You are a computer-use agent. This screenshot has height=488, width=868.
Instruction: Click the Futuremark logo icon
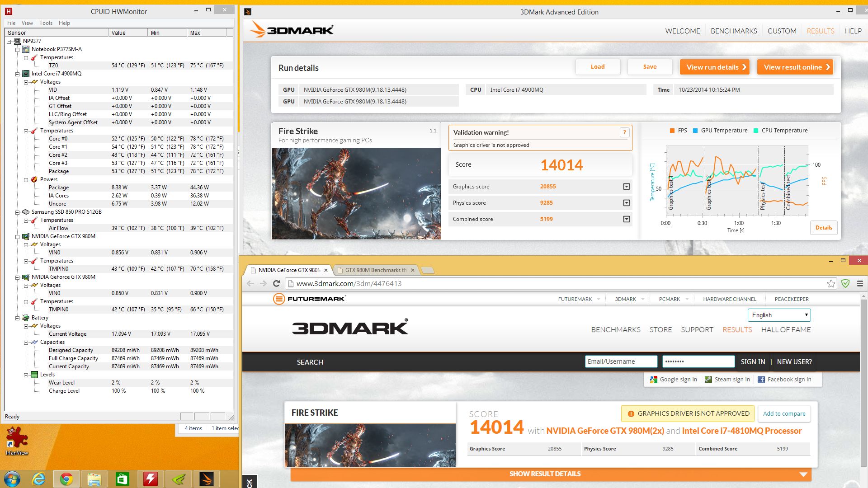pyautogui.click(x=279, y=299)
